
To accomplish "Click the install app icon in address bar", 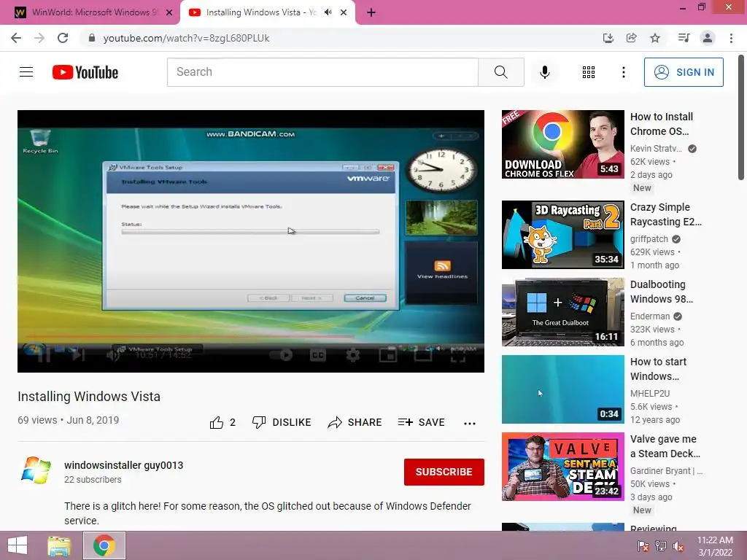I will click(x=608, y=38).
